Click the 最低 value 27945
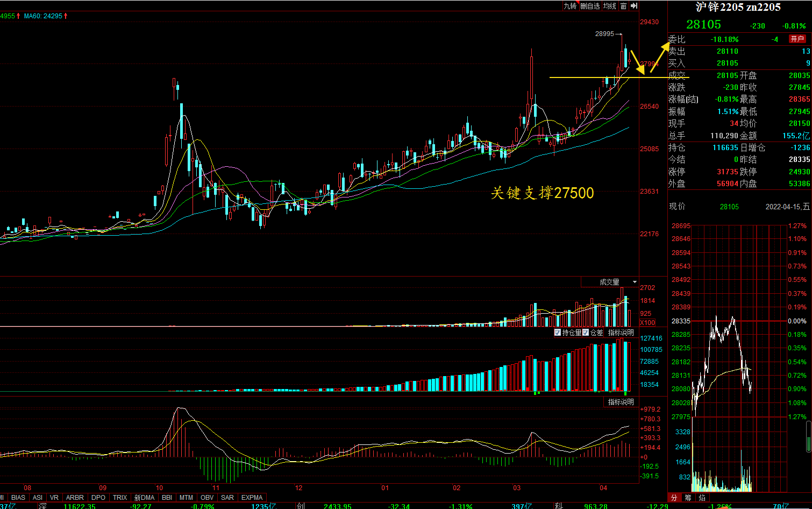Screen dimensions: 812x509 800,111
